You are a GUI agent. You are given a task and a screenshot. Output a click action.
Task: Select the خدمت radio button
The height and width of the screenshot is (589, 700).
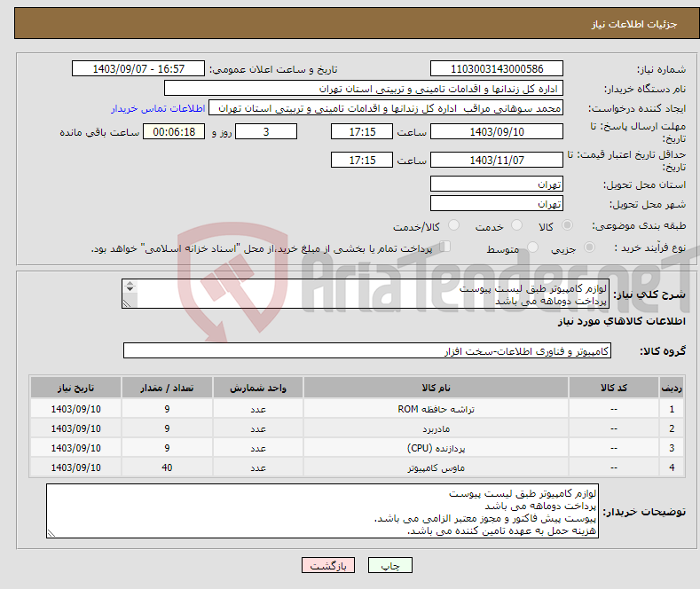point(516,225)
